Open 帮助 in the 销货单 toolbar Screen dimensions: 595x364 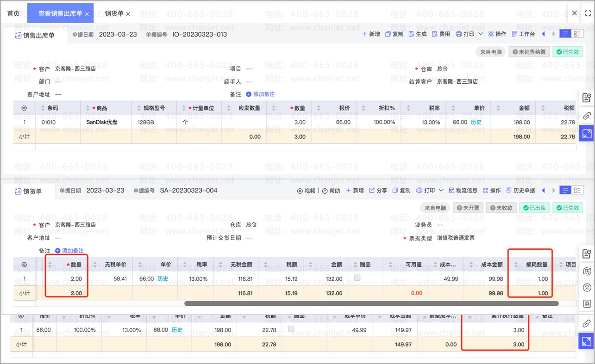click(331, 191)
